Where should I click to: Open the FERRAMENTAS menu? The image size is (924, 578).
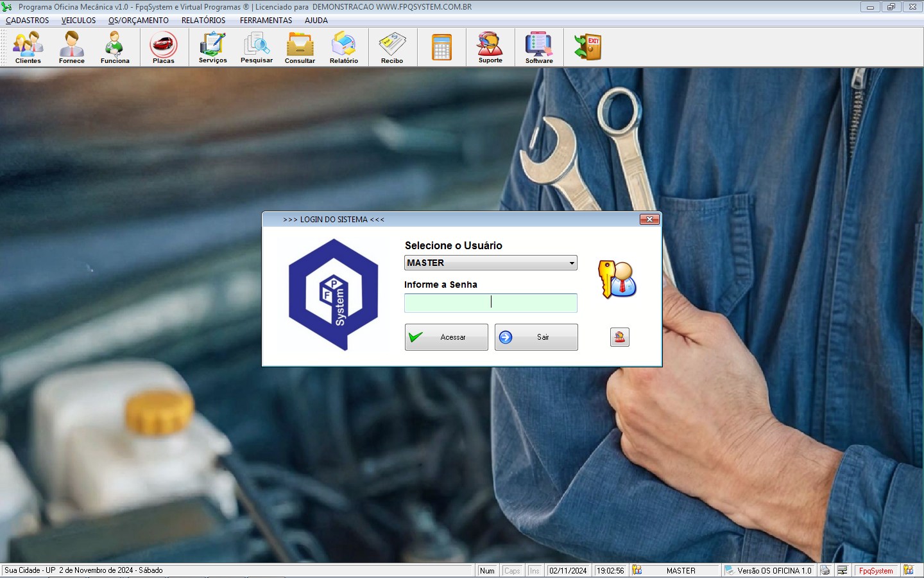266,21
